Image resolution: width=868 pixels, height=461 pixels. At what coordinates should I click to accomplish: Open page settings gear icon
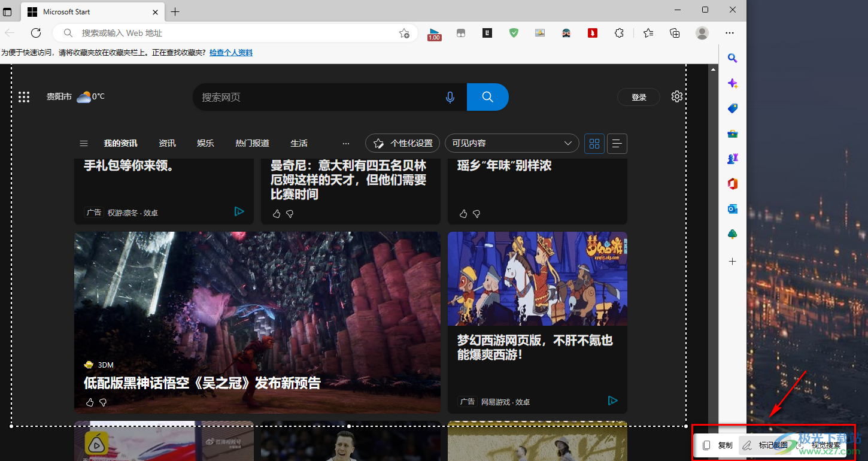click(676, 96)
